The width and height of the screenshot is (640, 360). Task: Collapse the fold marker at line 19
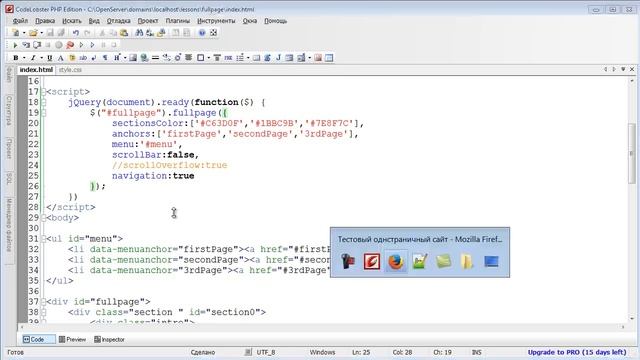point(43,113)
